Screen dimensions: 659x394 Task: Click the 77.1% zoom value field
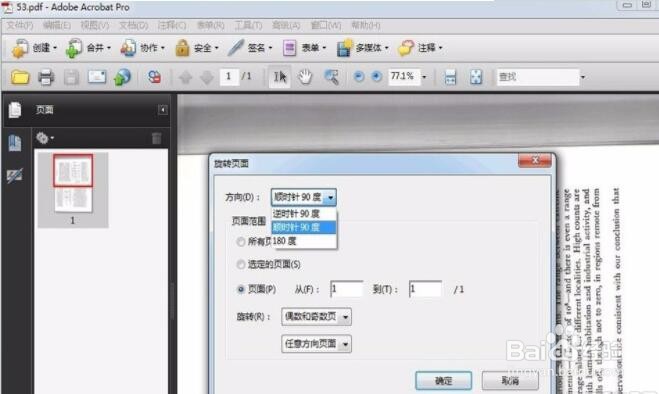[x=403, y=77]
